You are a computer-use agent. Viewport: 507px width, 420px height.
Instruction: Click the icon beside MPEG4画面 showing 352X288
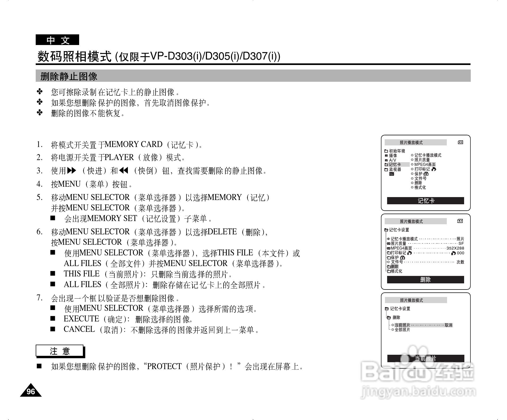coord(389,248)
